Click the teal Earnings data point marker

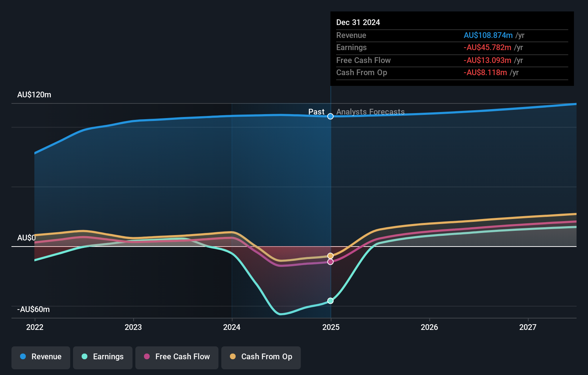[331, 301]
